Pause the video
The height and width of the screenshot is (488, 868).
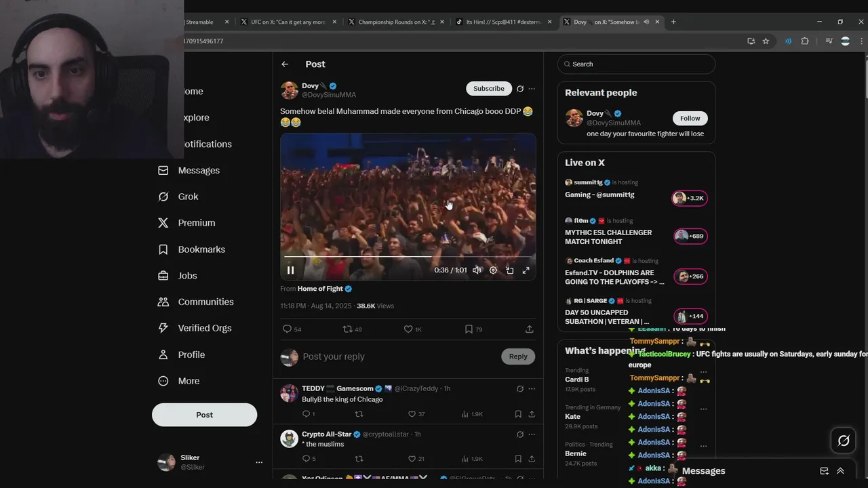point(290,270)
